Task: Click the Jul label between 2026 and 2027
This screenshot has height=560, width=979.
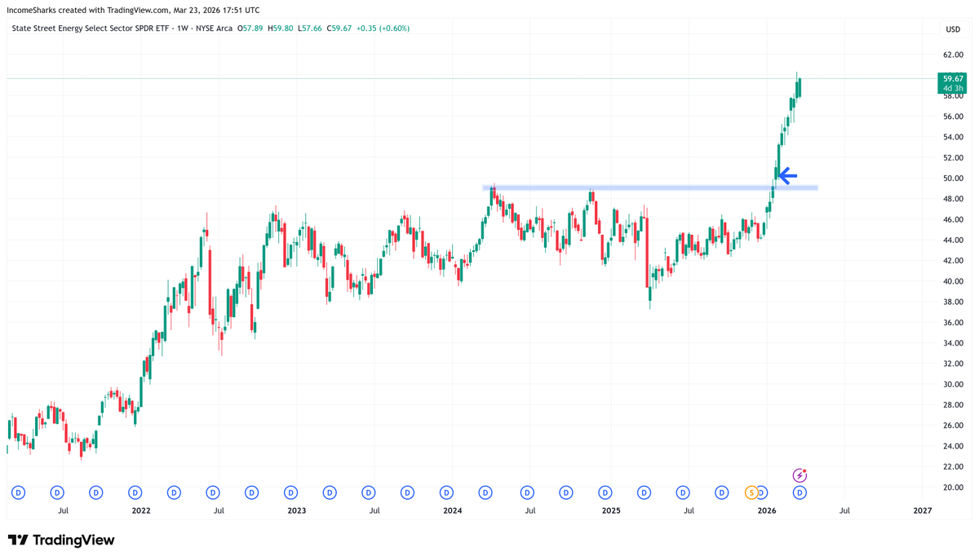Action: click(x=845, y=511)
